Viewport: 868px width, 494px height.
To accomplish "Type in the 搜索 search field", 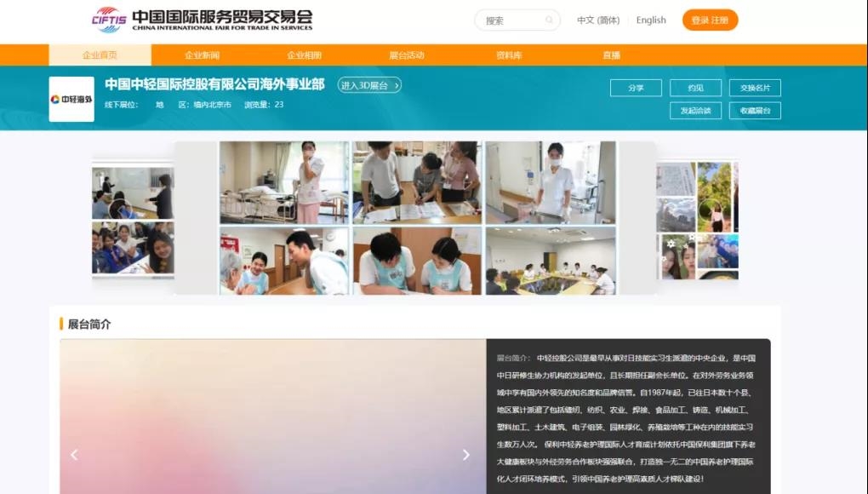I will pos(511,20).
